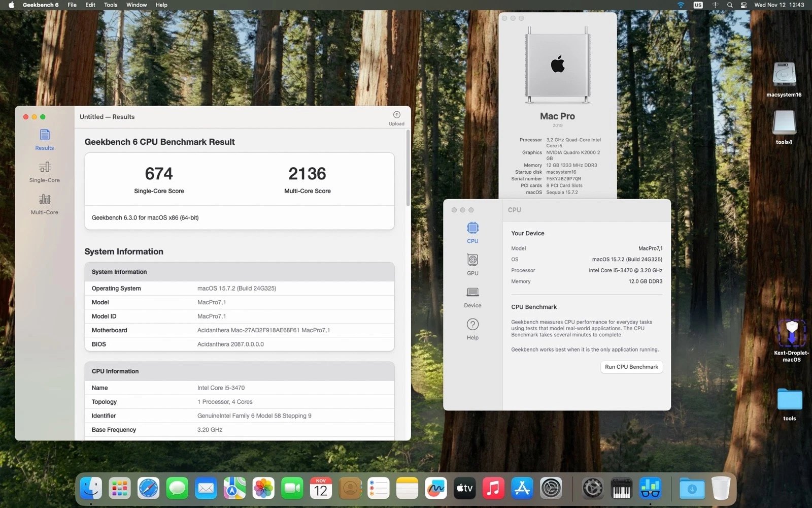The height and width of the screenshot is (508, 812).
Task: Upload the benchmark result
Action: point(396,118)
